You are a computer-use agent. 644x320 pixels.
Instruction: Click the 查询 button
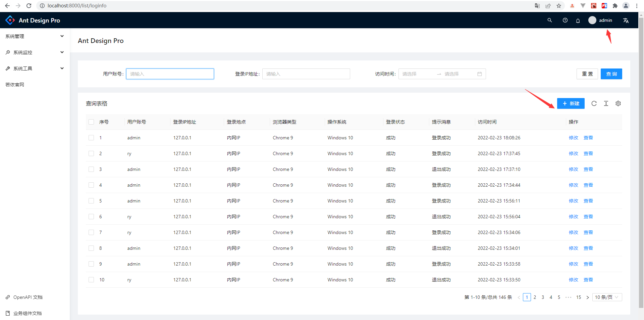point(611,74)
